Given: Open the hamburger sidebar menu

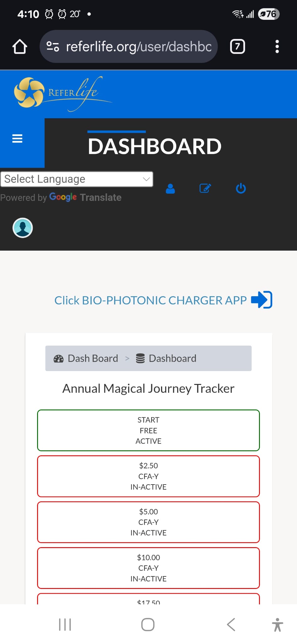Looking at the screenshot, I should (17, 139).
